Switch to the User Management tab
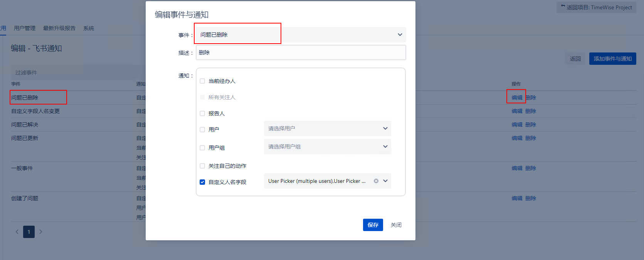 [25, 28]
